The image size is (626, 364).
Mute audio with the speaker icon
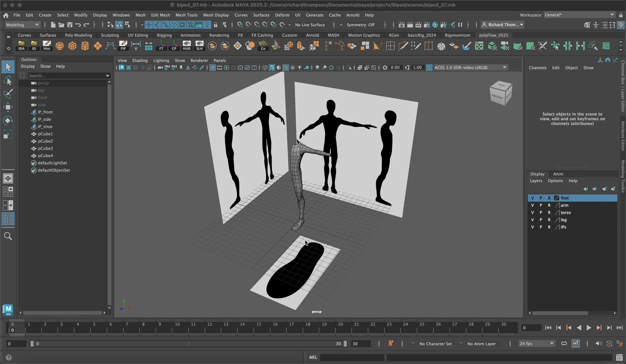[x=598, y=343]
